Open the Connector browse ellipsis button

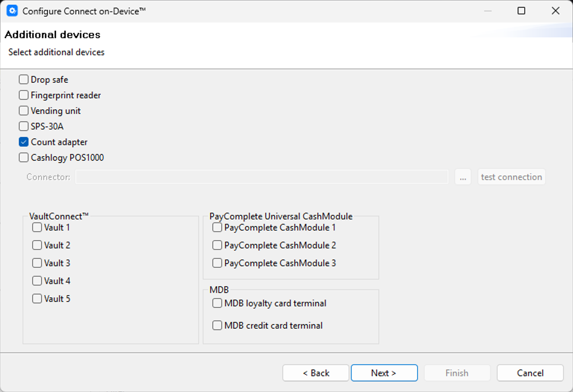click(463, 177)
